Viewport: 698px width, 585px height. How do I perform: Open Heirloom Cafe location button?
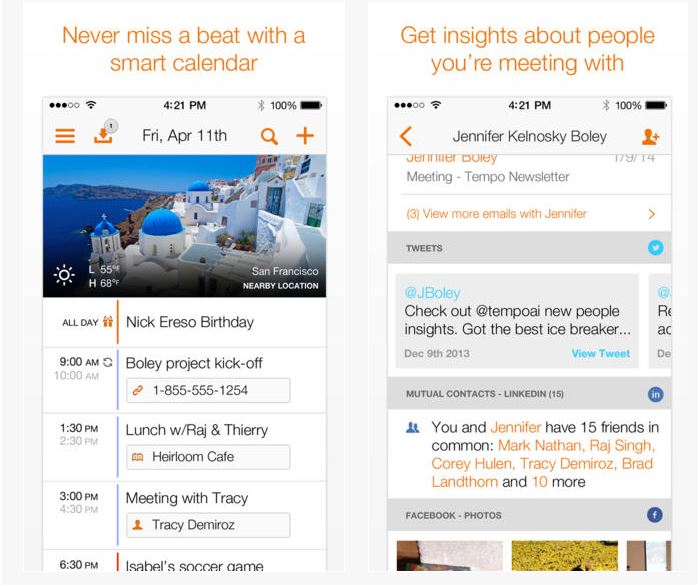208,457
